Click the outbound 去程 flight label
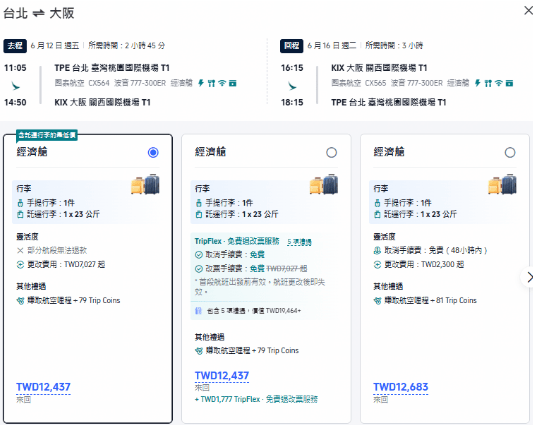 click(x=15, y=46)
